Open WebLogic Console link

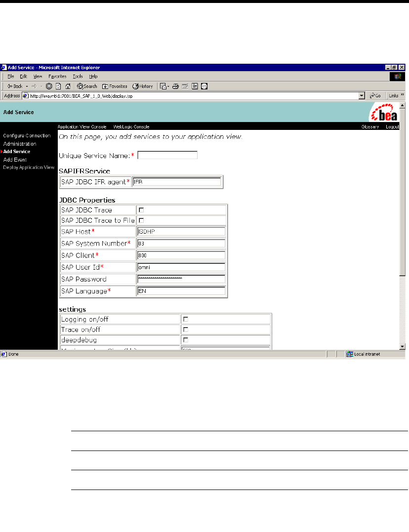131,126
